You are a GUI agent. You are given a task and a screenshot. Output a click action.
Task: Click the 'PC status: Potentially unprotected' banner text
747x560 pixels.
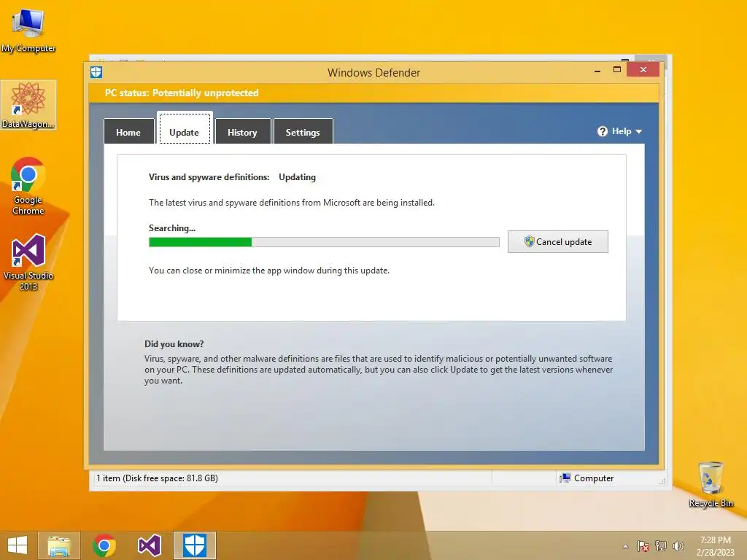[x=182, y=93]
